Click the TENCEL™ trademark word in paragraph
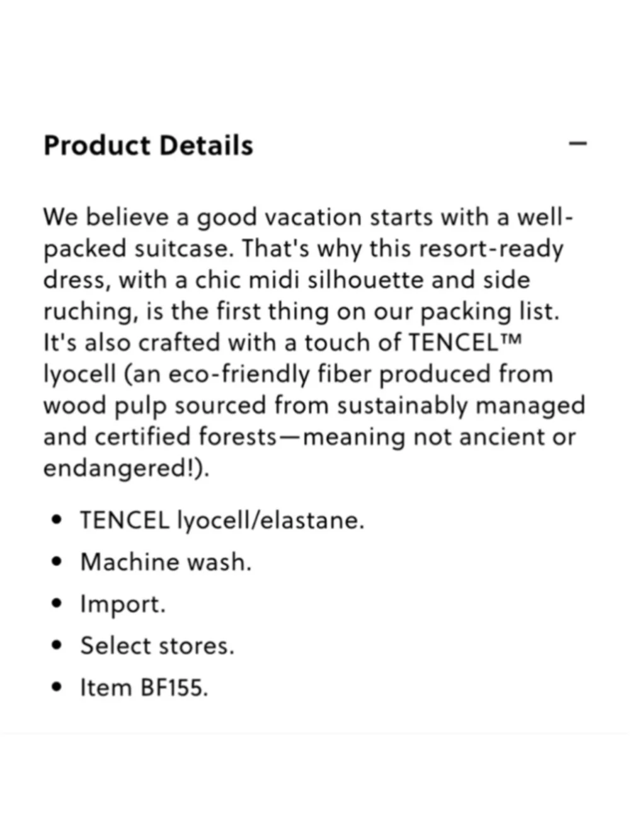The image size is (630, 840). pyautogui.click(x=466, y=343)
